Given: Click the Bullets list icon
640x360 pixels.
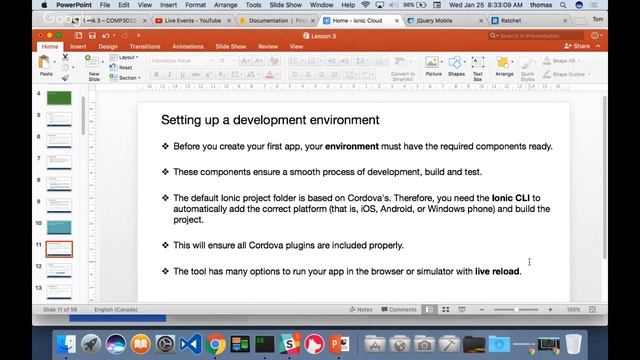Looking at the screenshot, I should pos(293,61).
